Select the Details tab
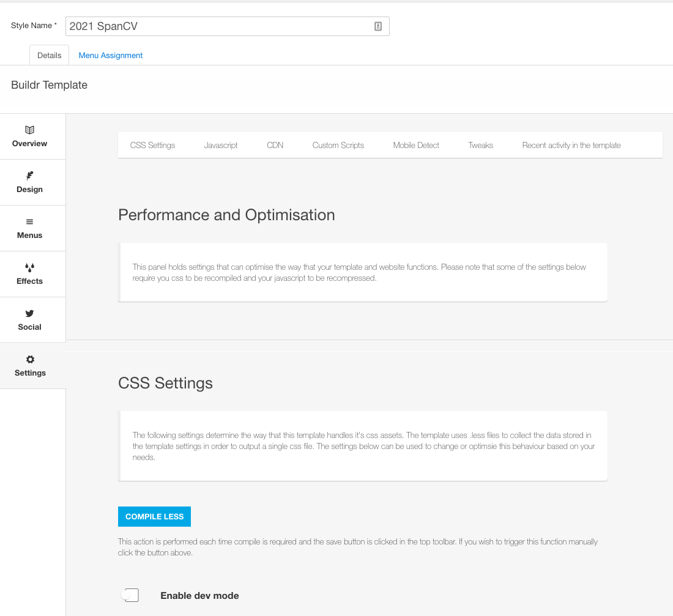673x616 pixels. point(49,56)
